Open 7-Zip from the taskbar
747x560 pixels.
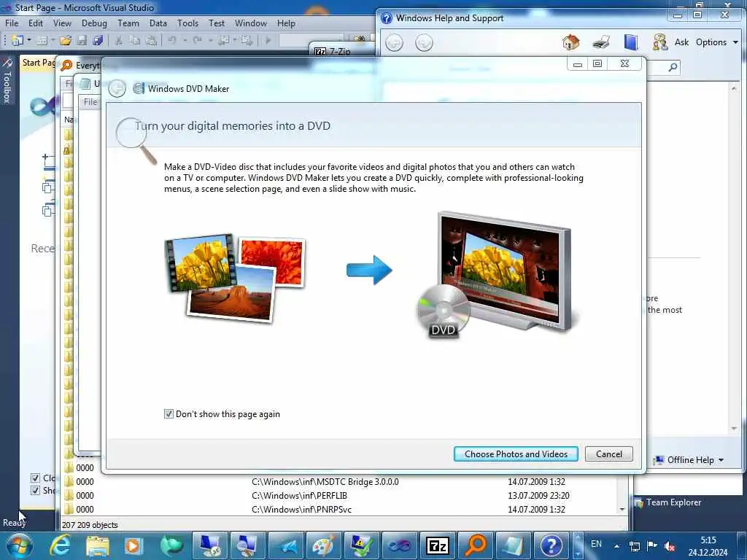click(x=438, y=545)
